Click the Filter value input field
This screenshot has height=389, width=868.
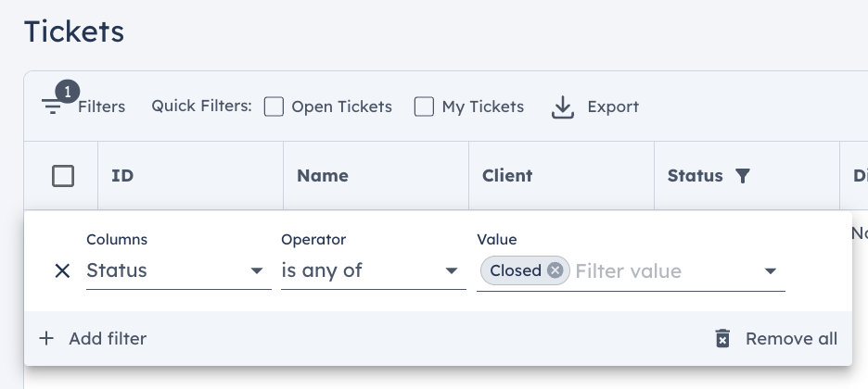[664, 270]
